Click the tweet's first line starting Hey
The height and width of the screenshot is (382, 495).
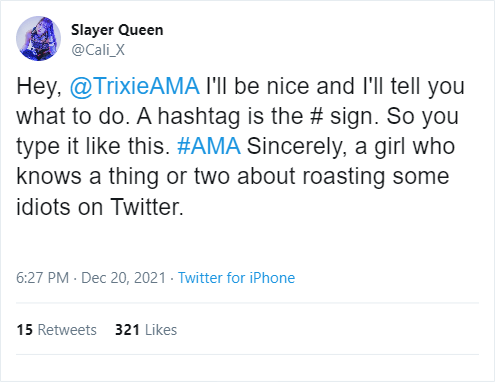coord(240,86)
